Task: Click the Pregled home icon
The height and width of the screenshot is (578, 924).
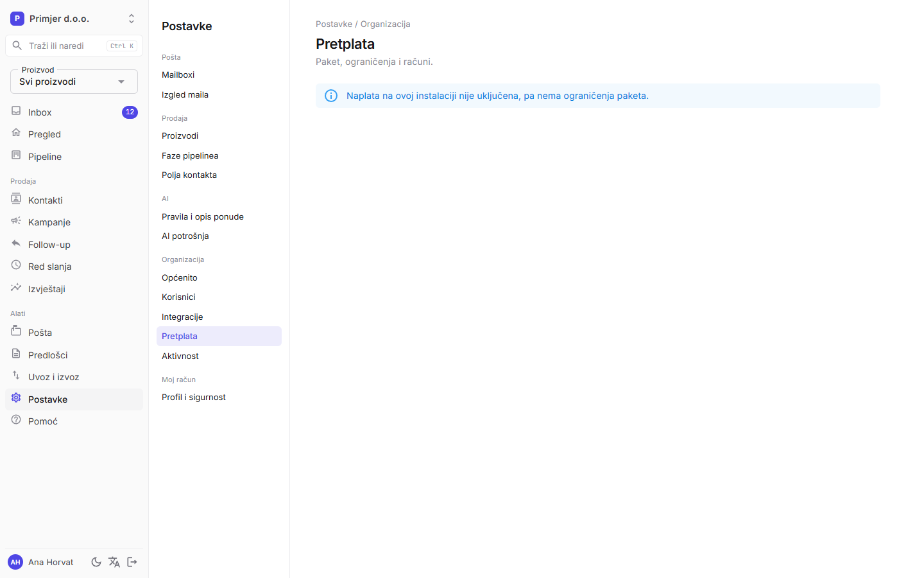Action: [16, 133]
